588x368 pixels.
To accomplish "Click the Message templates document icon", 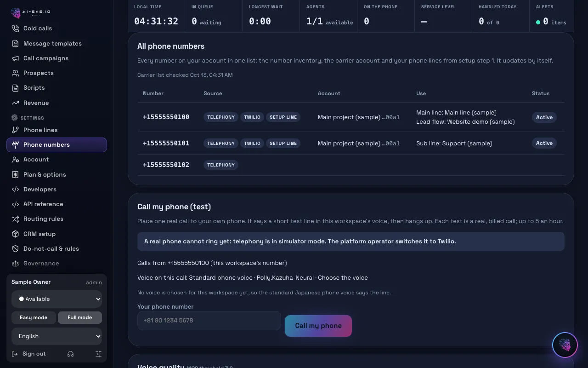I will (16, 44).
